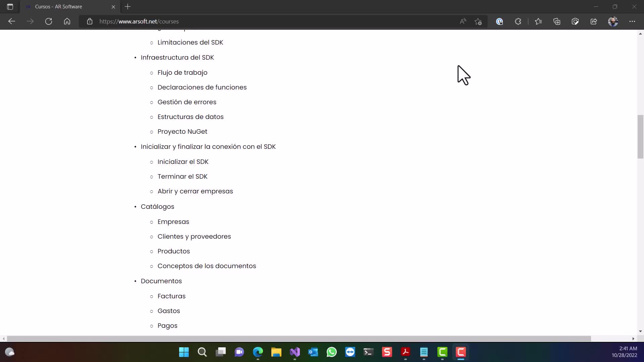The height and width of the screenshot is (362, 644).
Task: Open the tab actions menu button
Action: click(x=10, y=7)
